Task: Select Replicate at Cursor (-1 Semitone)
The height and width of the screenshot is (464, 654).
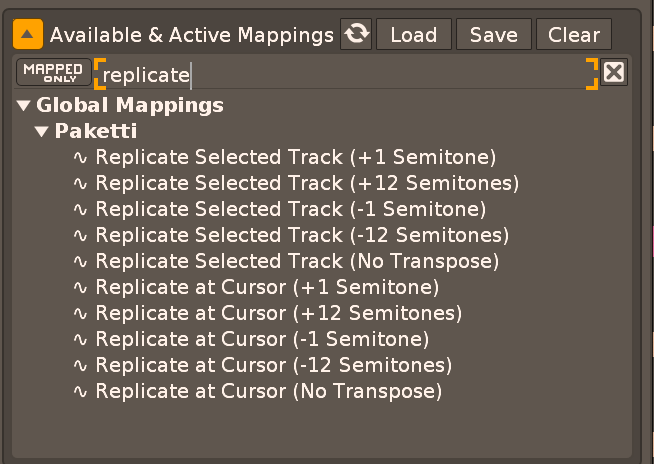Action: (x=262, y=339)
